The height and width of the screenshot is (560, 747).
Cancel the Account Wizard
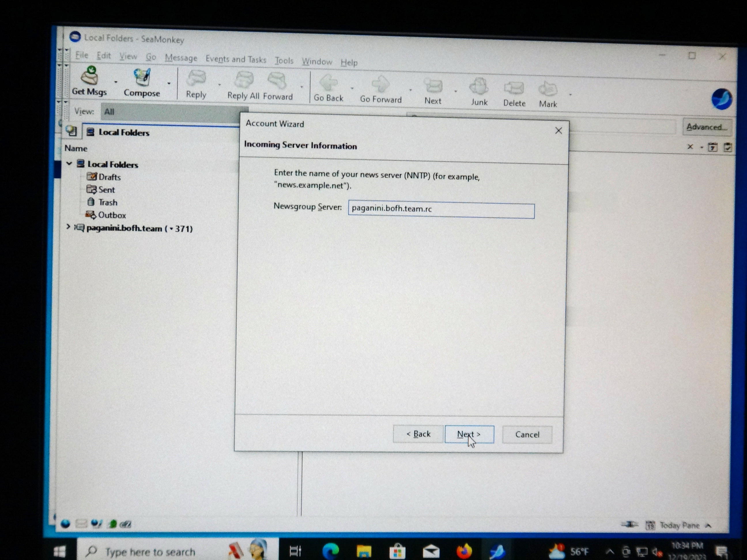[527, 434]
